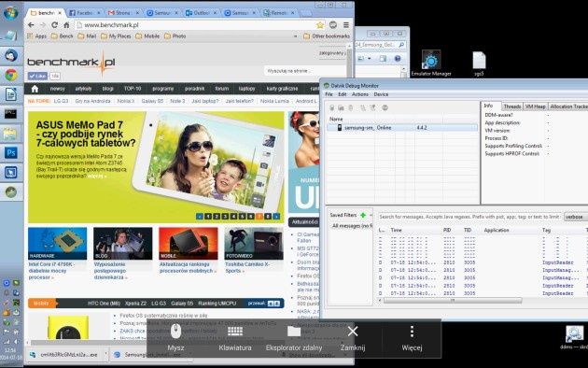
Task: Click the Stop (red) icon in DDMS toolbar
Action: tap(385, 108)
